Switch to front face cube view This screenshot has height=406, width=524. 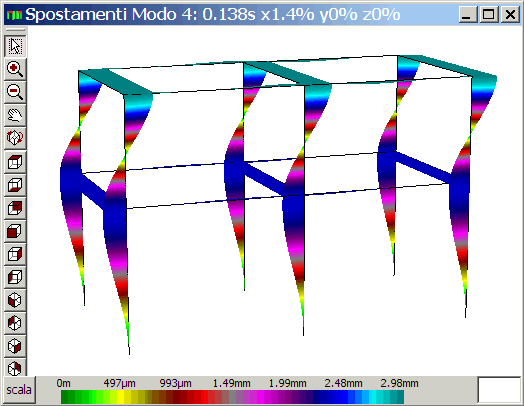(15, 231)
